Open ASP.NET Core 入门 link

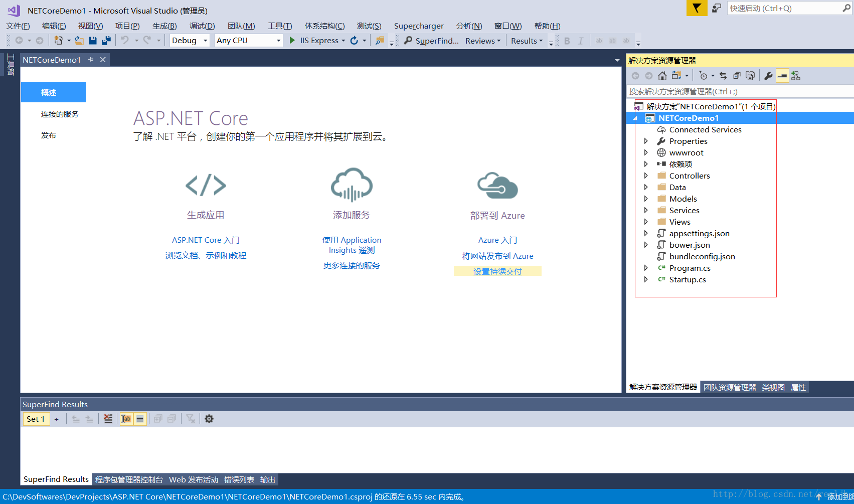click(206, 240)
